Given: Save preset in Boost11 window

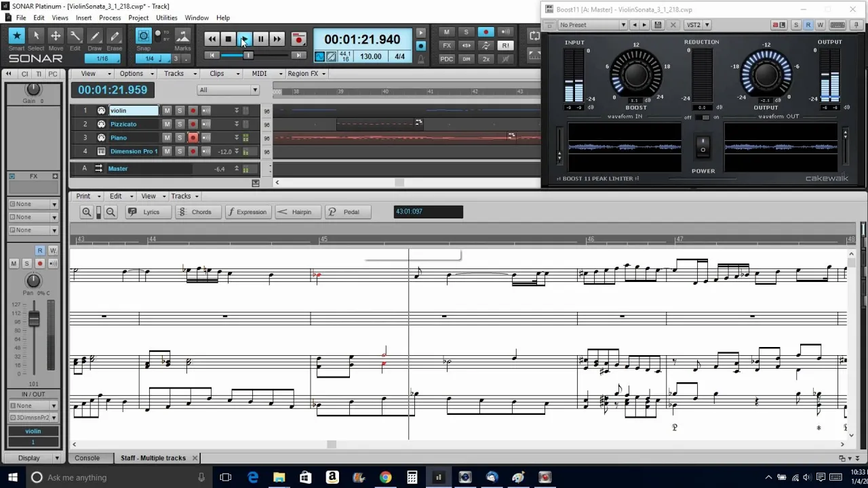Looking at the screenshot, I should [658, 25].
